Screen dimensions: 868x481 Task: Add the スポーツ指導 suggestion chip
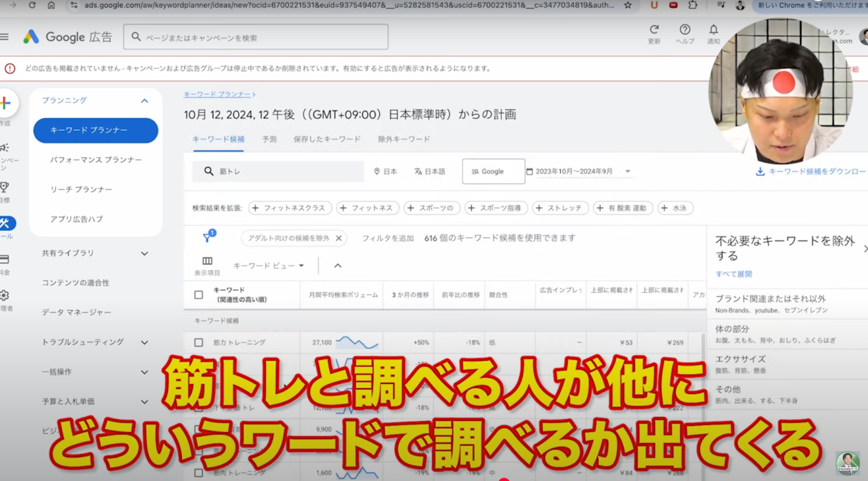pos(496,208)
